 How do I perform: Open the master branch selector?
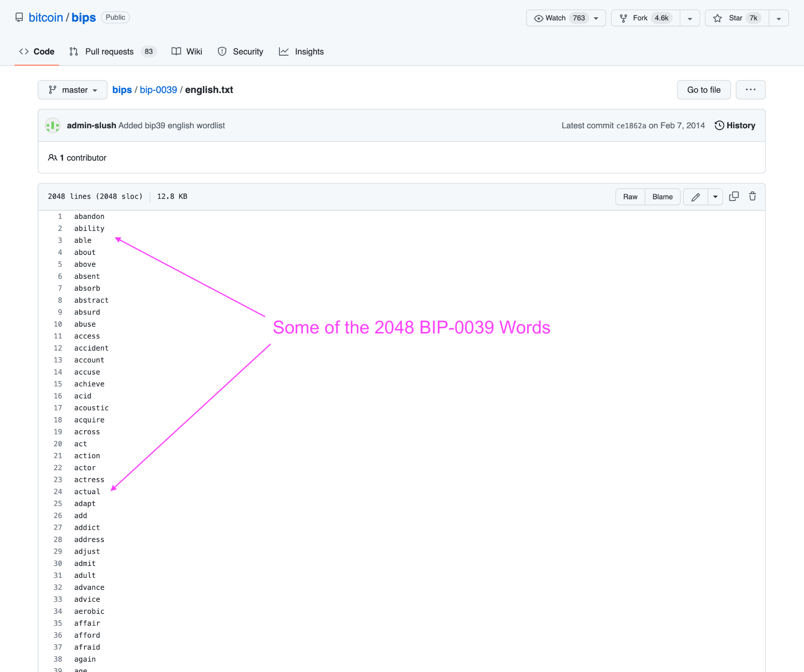pos(73,90)
